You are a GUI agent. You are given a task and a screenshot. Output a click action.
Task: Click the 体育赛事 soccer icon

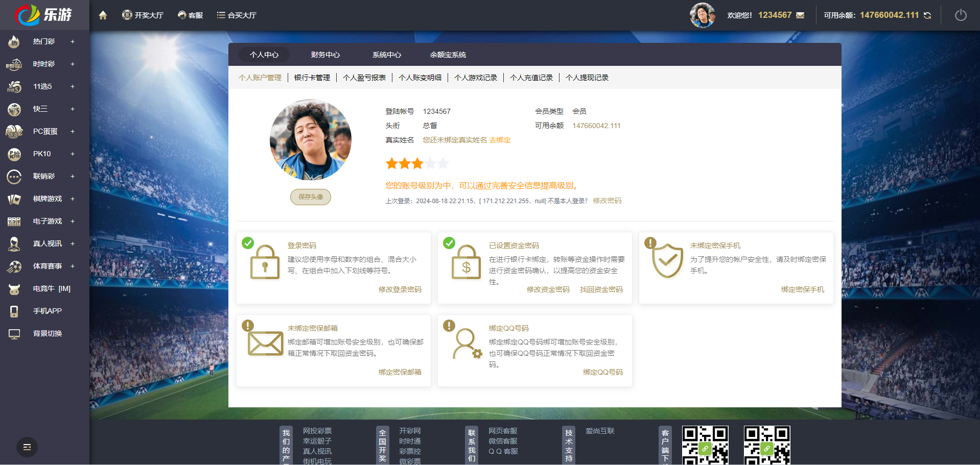[14, 266]
